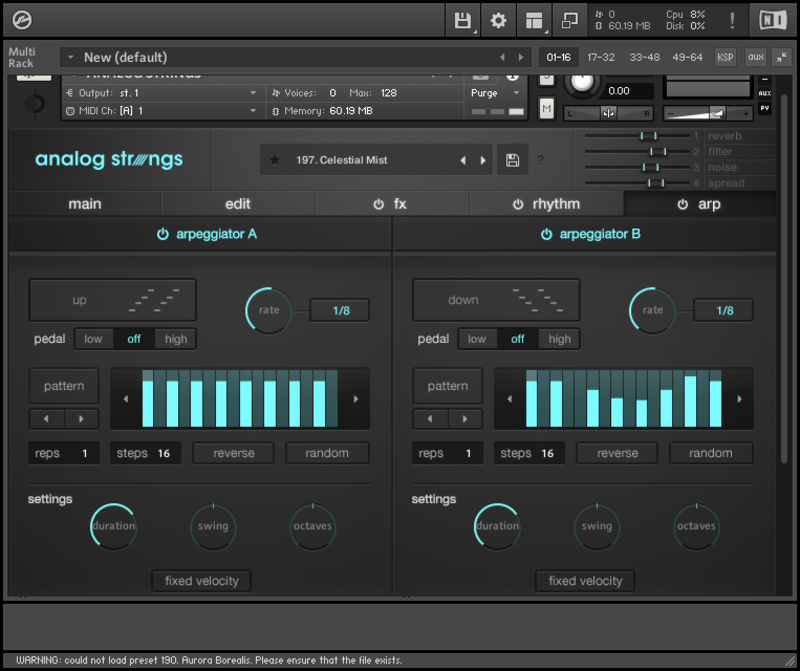The height and width of the screenshot is (671, 800).
Task: Click the PV button in instrument header
Action: coord(764,108)
